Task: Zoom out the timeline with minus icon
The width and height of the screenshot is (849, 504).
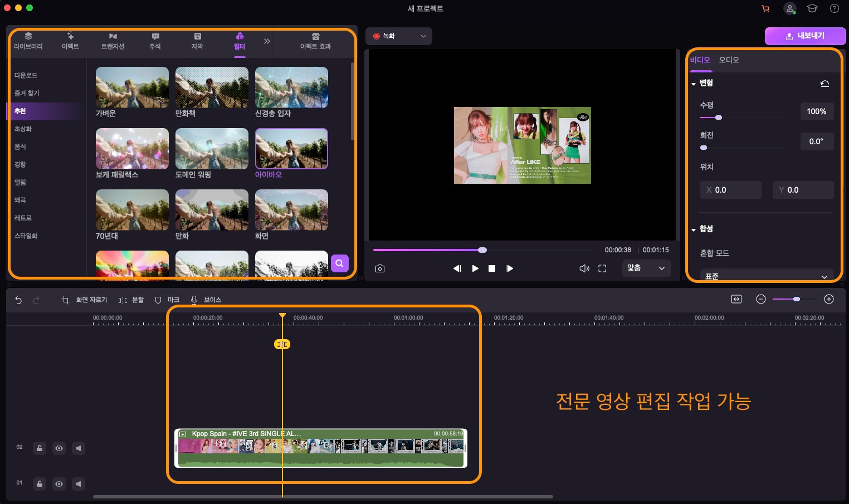Action: [761, 299]
